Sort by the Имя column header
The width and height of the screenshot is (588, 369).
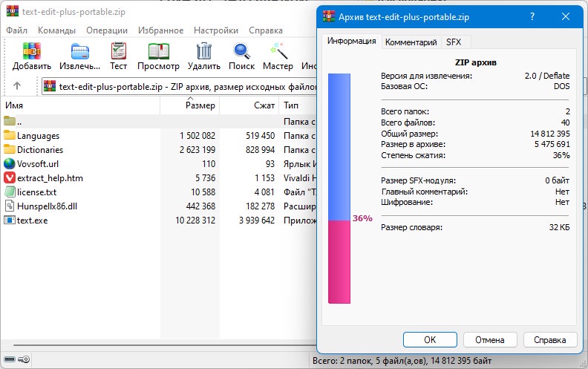[80, 105]
